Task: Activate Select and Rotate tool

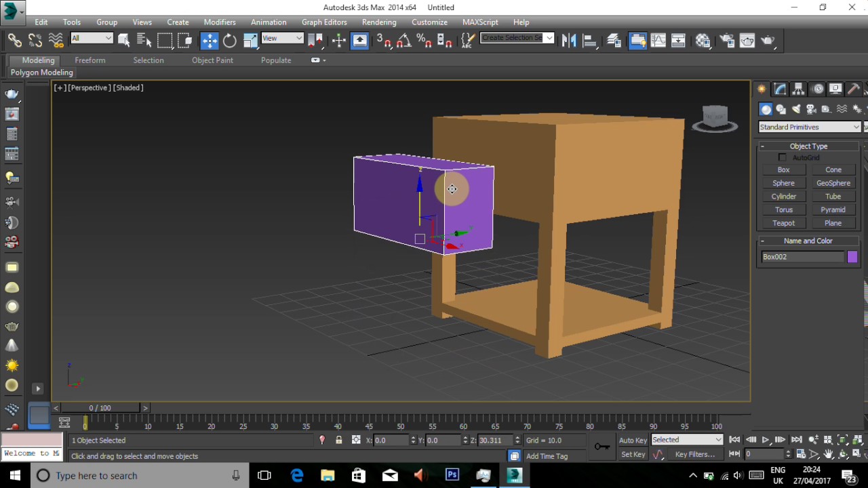Action: (230, 41)
